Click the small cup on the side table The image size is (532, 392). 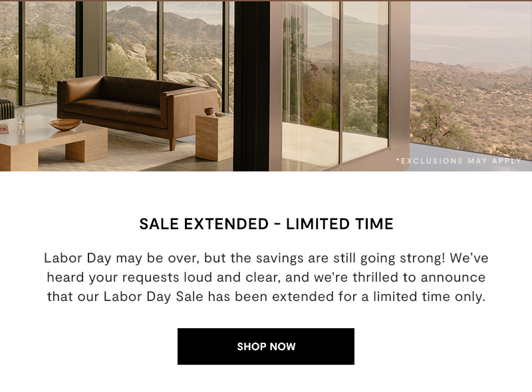coord(209,111)
